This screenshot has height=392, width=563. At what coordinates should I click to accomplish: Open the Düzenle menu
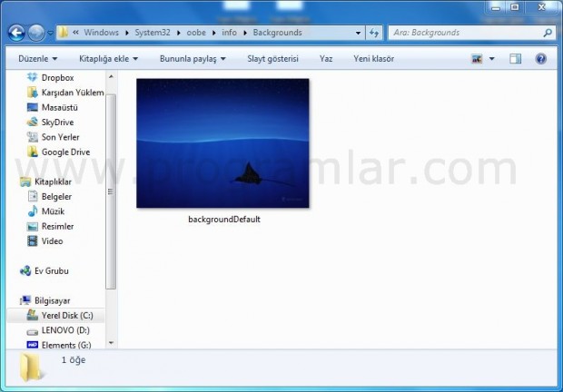coord(38,59)
